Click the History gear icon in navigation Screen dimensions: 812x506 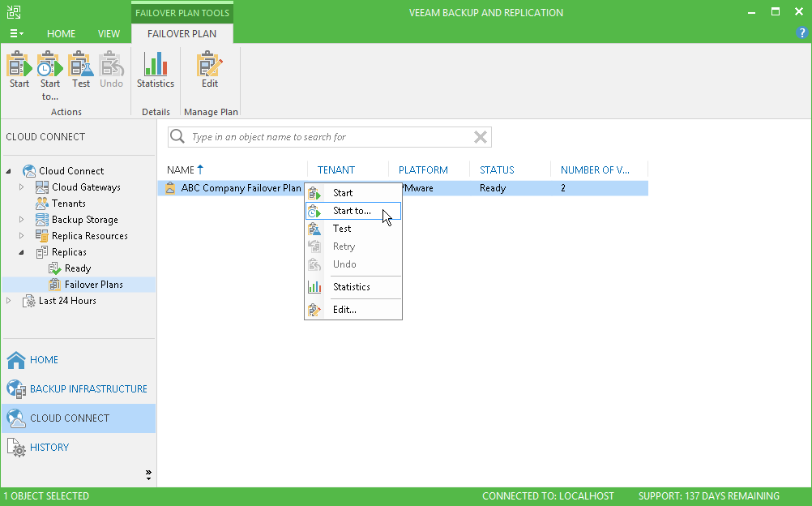[x=16, y=448]
